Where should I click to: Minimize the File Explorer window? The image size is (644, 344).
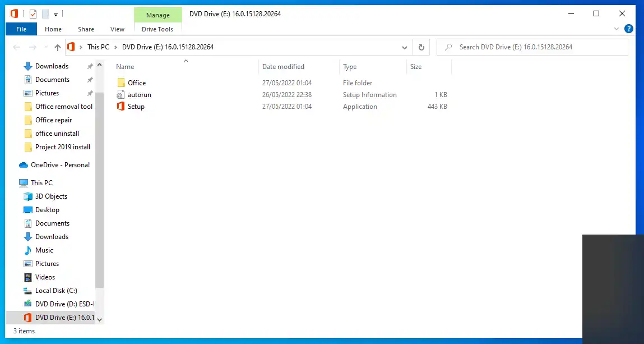pos(571,14)
